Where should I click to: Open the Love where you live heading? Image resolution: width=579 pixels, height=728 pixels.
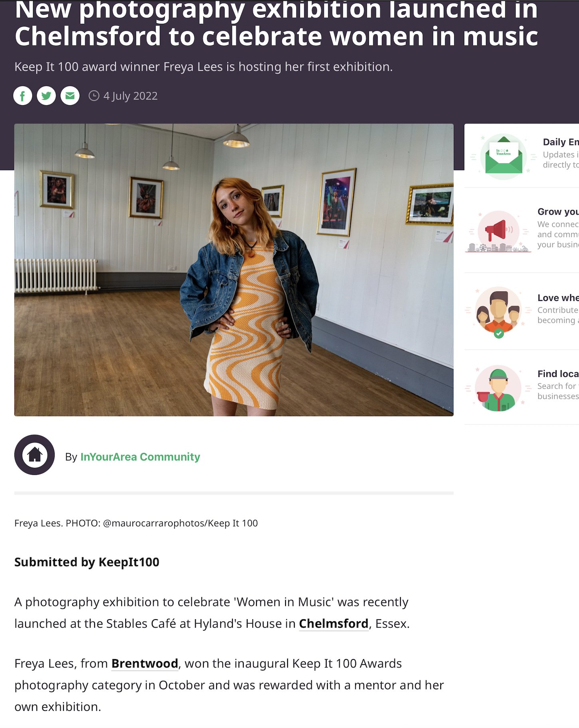tap(558, 298)
